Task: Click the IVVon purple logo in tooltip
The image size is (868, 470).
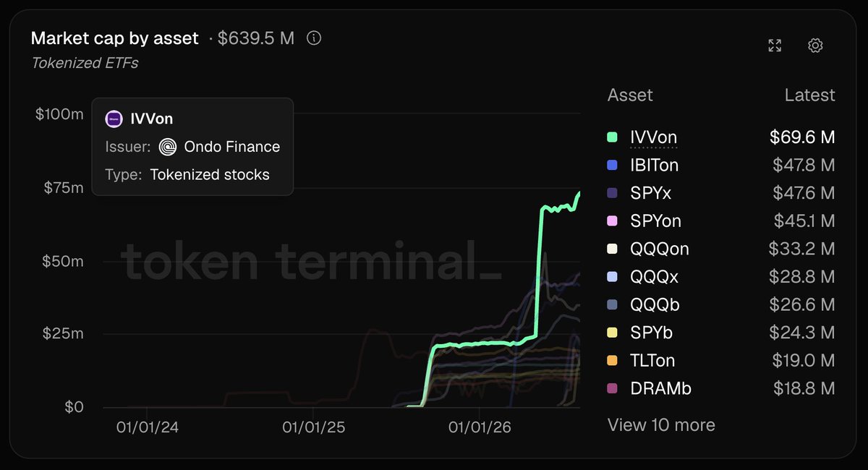Action: tap(114, 119)
